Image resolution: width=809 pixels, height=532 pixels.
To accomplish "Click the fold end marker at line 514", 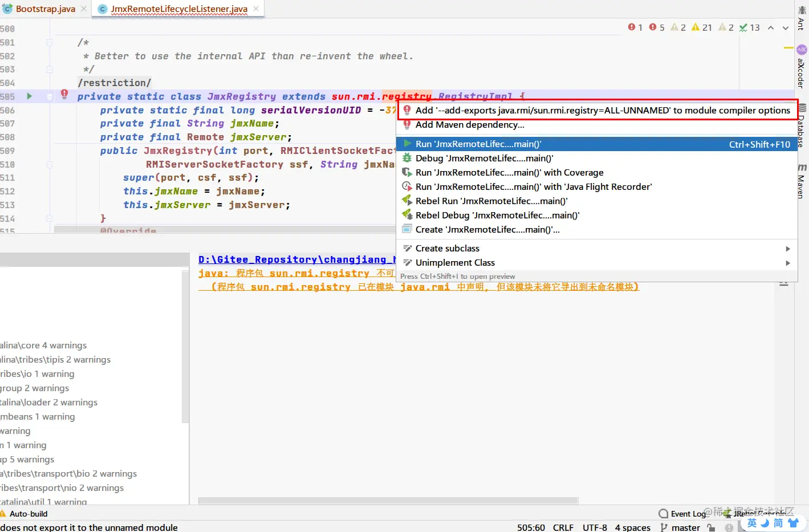I will (50, 218).
